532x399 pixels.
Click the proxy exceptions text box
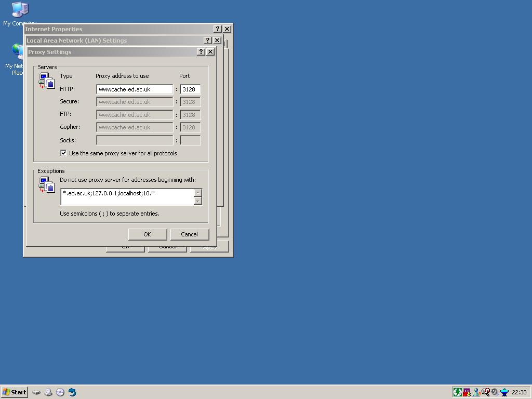pyautogui.click(x=127, y=197)
